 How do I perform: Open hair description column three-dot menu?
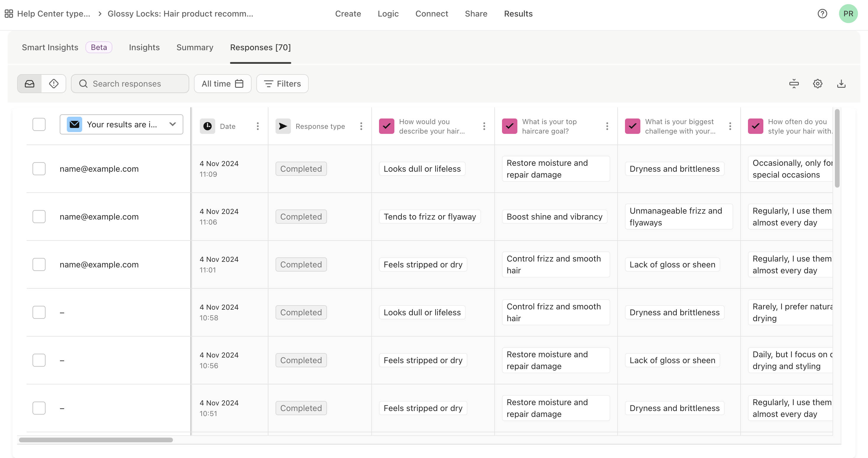[x=484, y=126]
